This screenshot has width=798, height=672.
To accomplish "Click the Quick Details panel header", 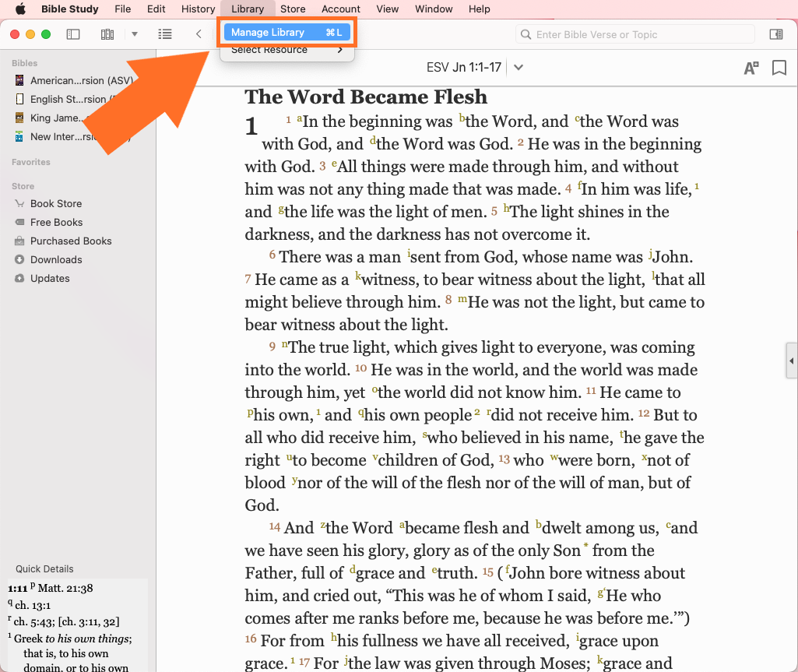I will 44,568.
